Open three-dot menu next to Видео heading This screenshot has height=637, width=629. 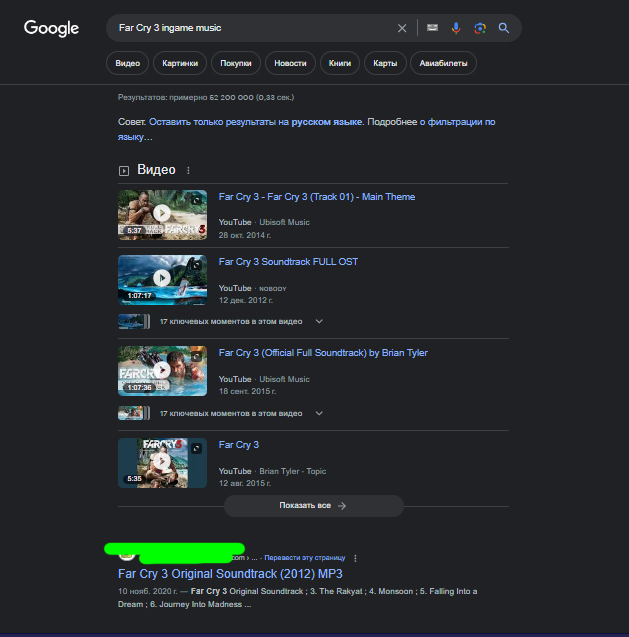(188, 171)
